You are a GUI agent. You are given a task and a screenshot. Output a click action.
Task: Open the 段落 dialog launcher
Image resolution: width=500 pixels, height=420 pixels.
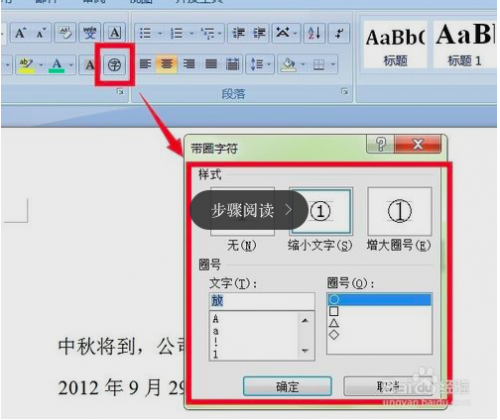344,91
